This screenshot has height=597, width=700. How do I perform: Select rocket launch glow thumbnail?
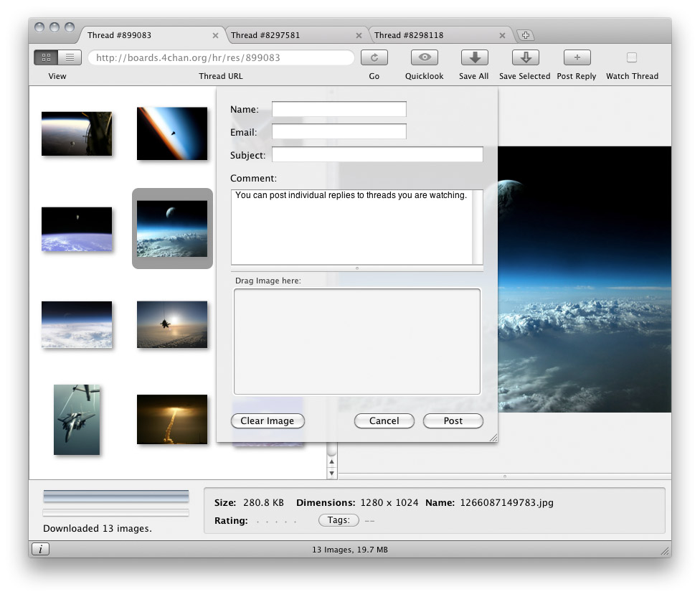tap(172, 419)
